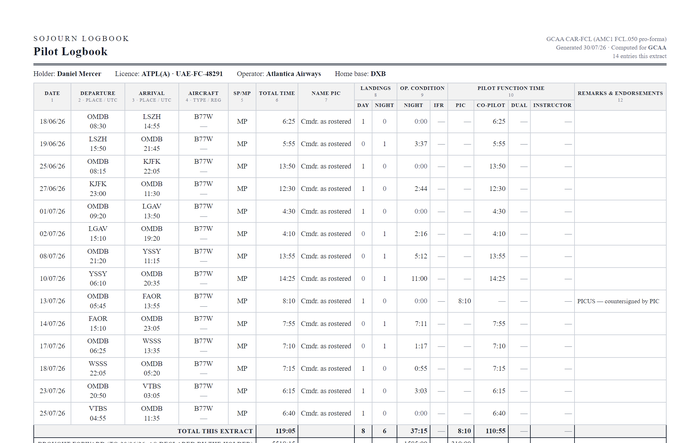
Task: Click the date 14/07/26
Action: click(52, 323)
